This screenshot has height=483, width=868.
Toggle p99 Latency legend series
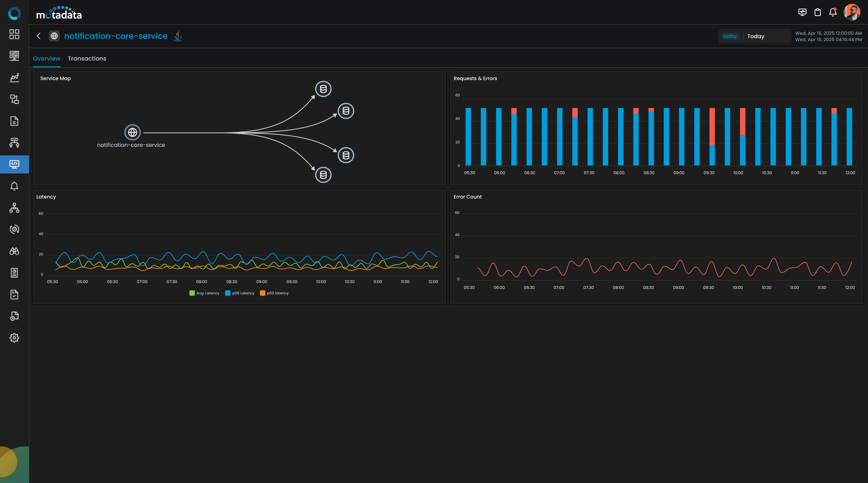(x=240, y=293)
